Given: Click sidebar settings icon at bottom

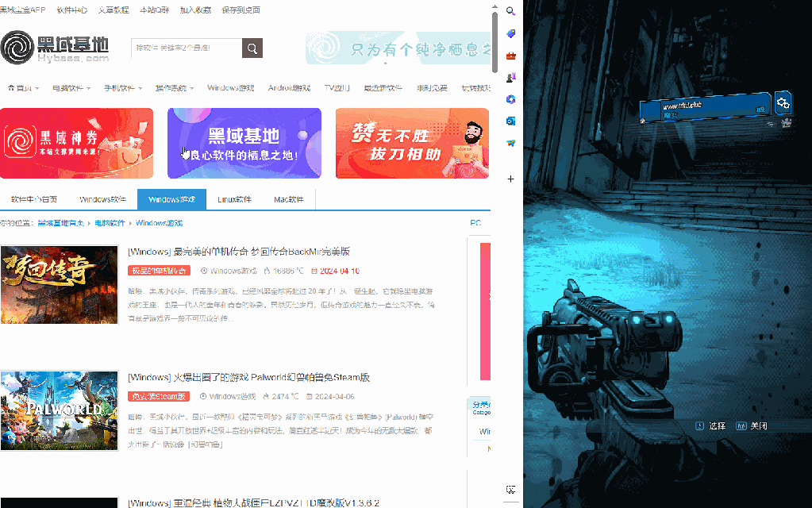Looking at the screenshot, I should [510, 490].
